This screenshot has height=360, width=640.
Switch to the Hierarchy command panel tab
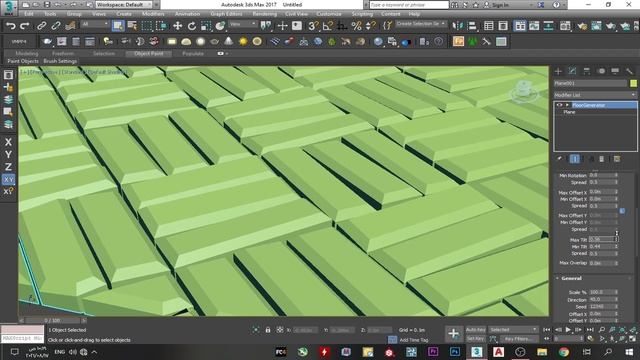[x=587, y=71]
